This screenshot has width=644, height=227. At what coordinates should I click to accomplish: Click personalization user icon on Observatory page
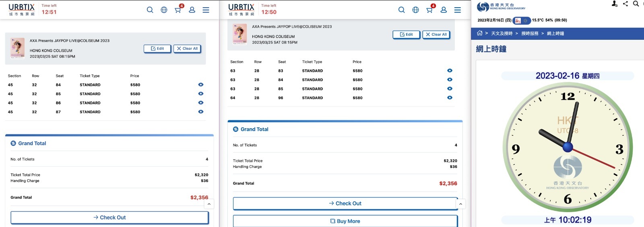click(615, 4)
